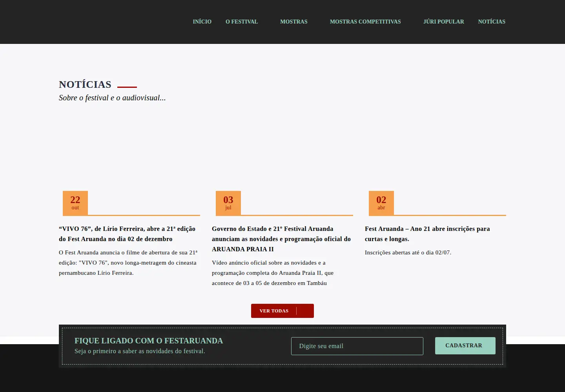565x392 pixels.
Task: Focus the 'Digite seu email' field
Action: coord(357,346)
